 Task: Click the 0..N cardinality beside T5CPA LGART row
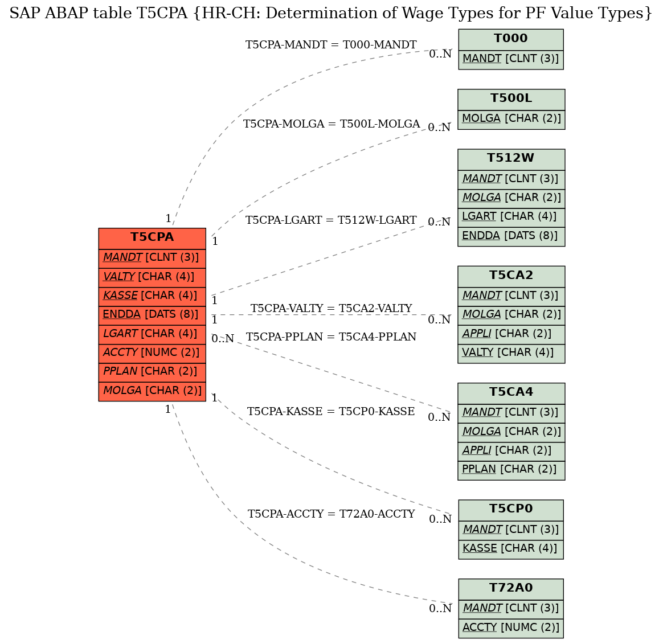tap(223, 338)
